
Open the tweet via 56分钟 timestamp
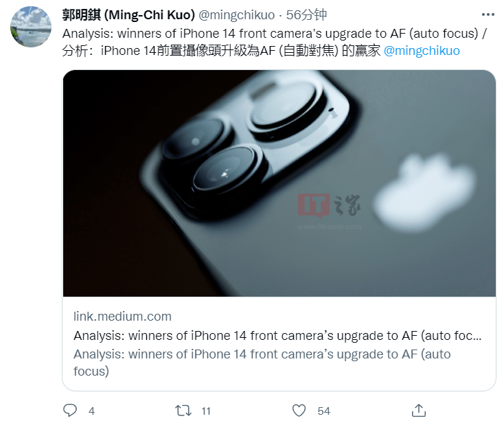(x=306, y=15)
